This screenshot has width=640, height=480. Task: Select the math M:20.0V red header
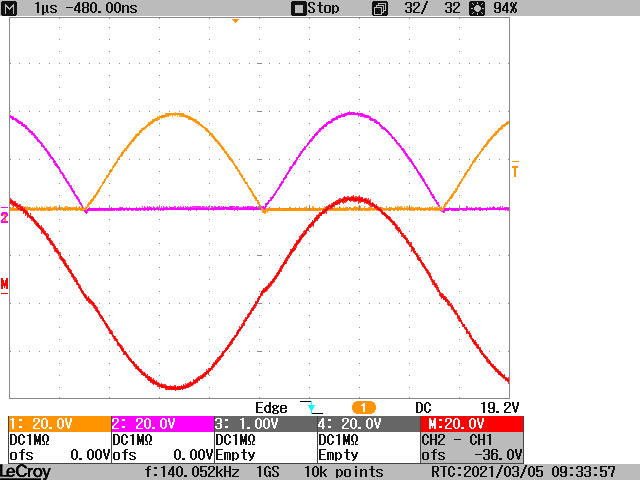(472, 424)
